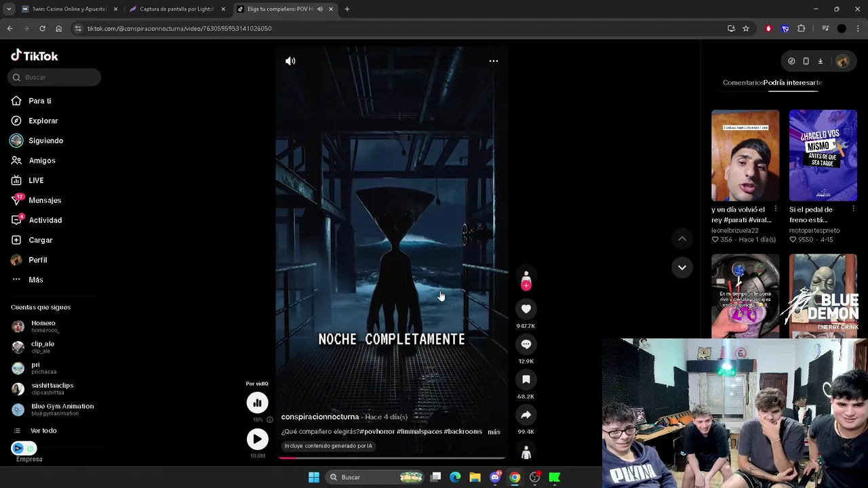This screenshot has width=868, height=488.
Task: Save the video with the bookmark icon
Action: (x=526, y=380)
